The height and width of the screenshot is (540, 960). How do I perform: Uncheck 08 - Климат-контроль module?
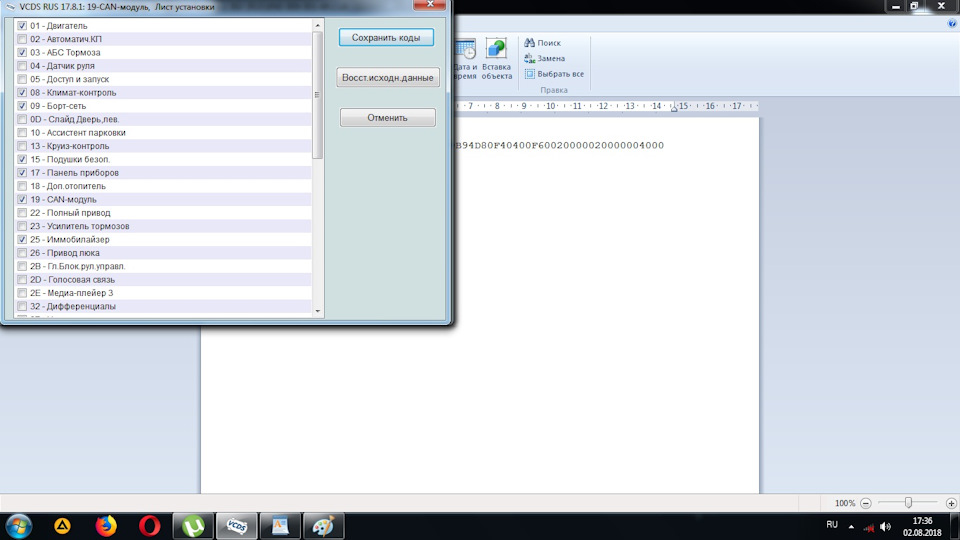22,92
